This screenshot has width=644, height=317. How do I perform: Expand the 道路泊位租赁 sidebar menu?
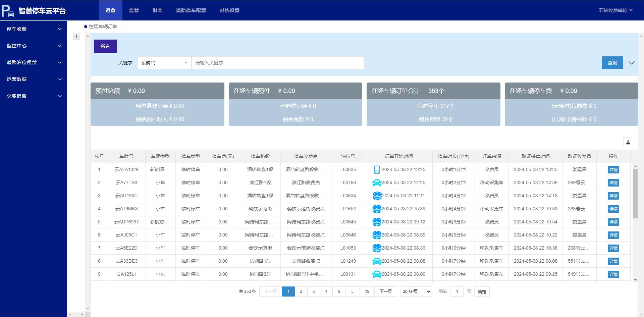(x=34, y=62)
